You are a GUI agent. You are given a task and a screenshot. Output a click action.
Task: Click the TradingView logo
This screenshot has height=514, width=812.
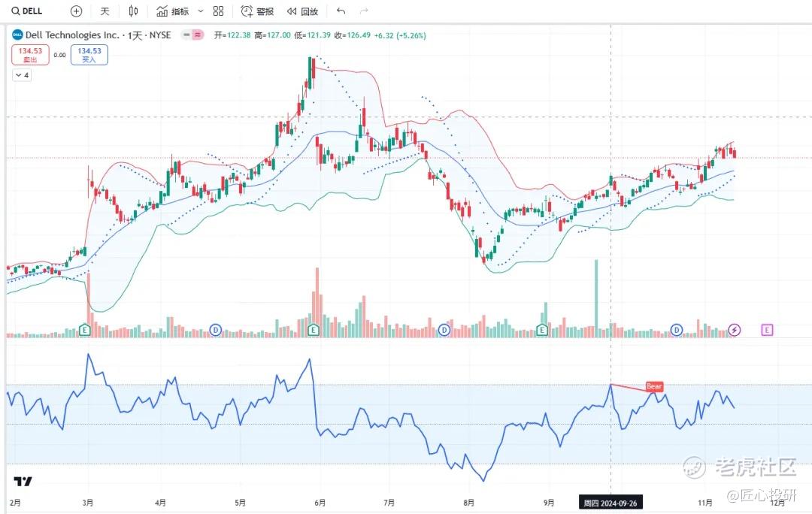coord(23,482)
